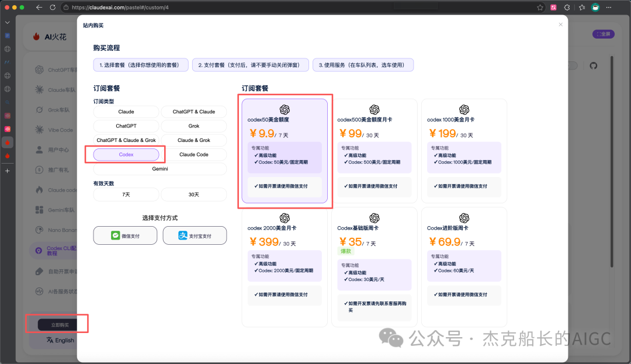
Task: Select the Claude subscription type
Action: [126, 112]
